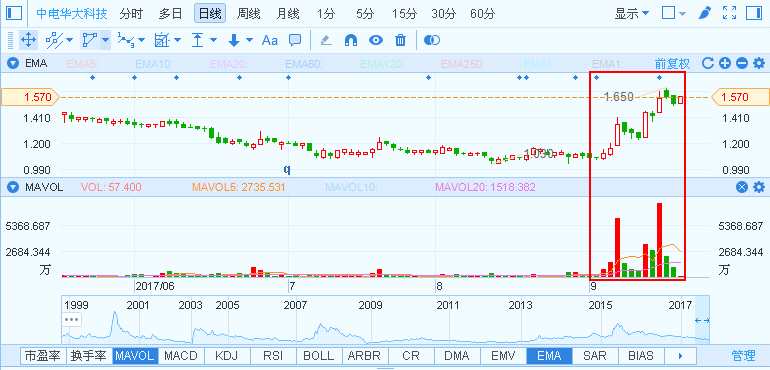Screen dimensions: 770x370
Task: Show more indicators with right arrow
Action: coord(680,356)
